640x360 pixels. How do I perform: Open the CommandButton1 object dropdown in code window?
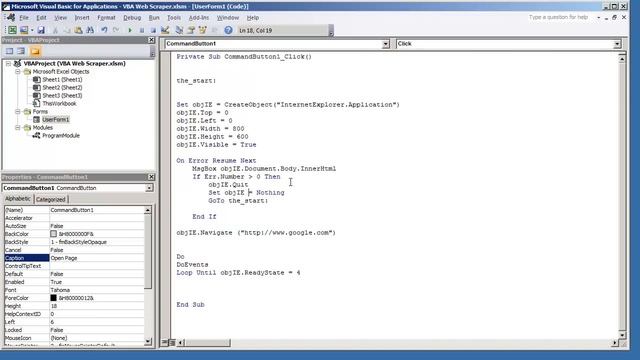386,44
